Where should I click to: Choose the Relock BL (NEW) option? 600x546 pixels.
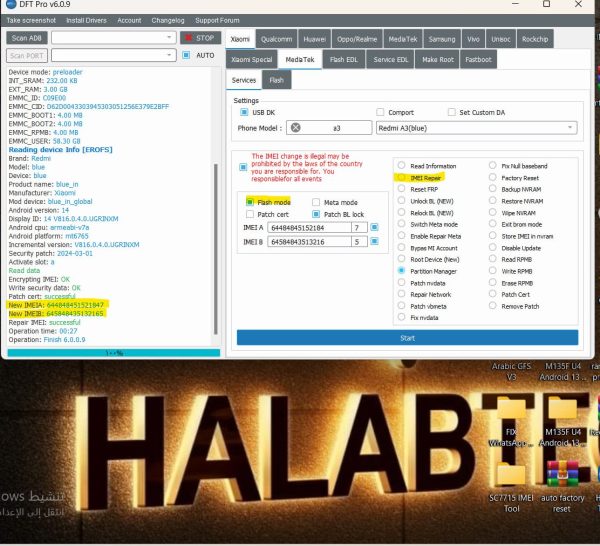[x=401, y=212]
